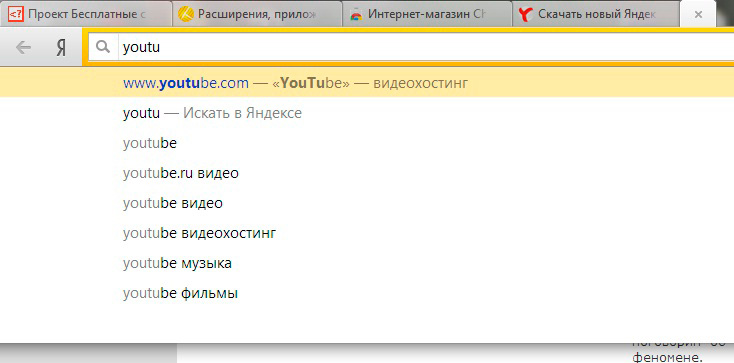Click the magnifier icon in address bar

click(x=103, y=47)
